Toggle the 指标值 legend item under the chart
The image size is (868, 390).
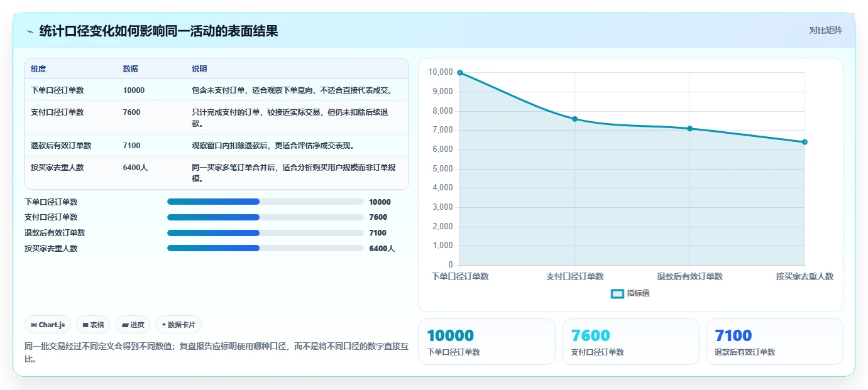click(x=630, y=293)
